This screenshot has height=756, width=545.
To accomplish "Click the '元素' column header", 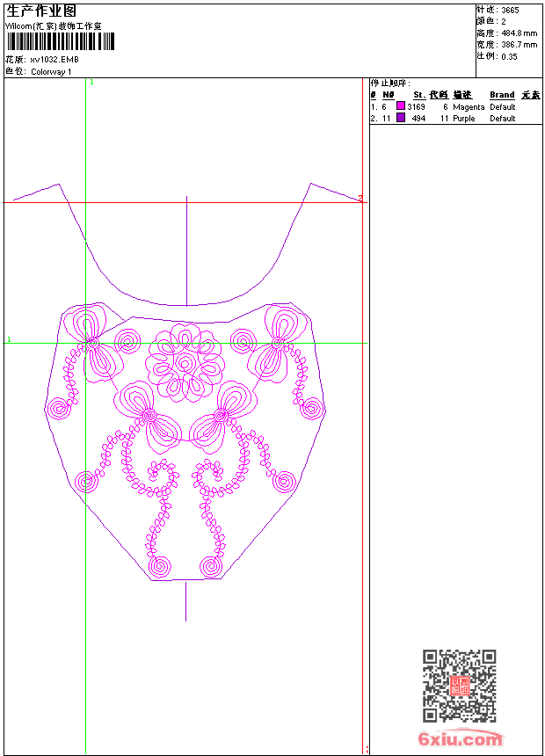I will tap(531, 95).
